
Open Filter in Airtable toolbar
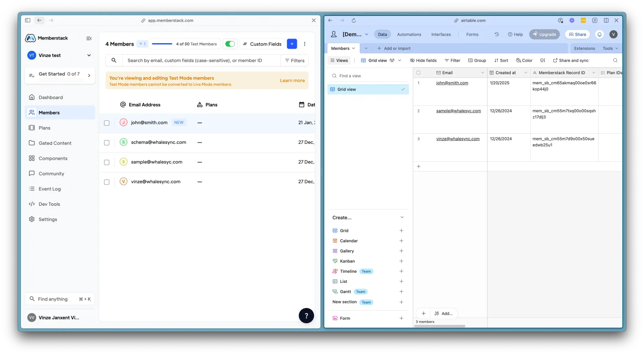coord(452,60)
